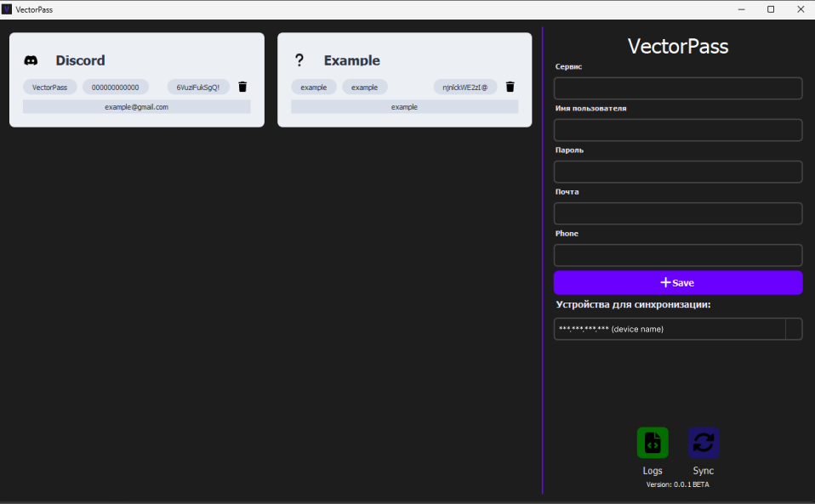Viewport: 815px width, 504px height.
Task: Open the sync devices dropdown arrow
Action: 794,329
